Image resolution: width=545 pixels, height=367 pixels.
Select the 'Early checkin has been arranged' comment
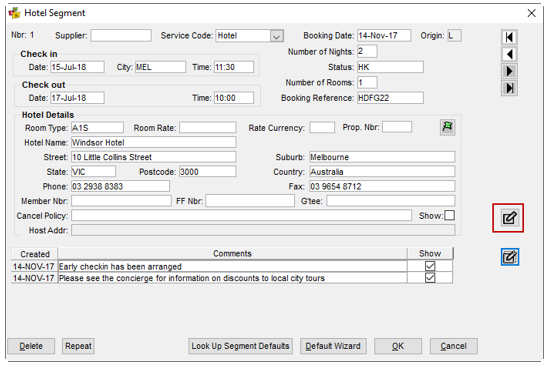click(232, 267)
